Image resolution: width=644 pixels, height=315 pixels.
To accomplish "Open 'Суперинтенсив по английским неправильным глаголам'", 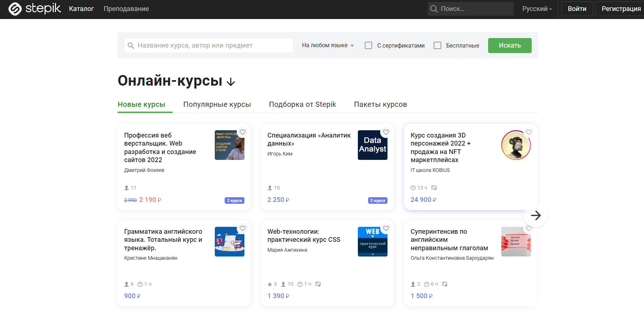I will click(x=449, y=240).
